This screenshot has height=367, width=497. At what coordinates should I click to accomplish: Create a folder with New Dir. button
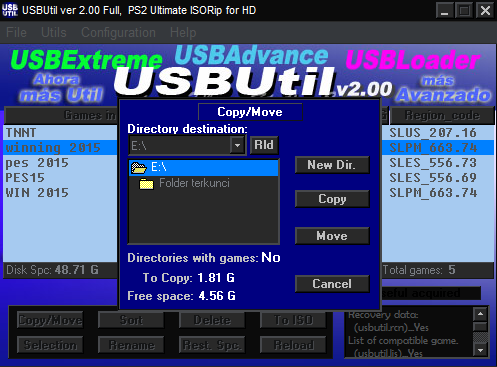332,165
